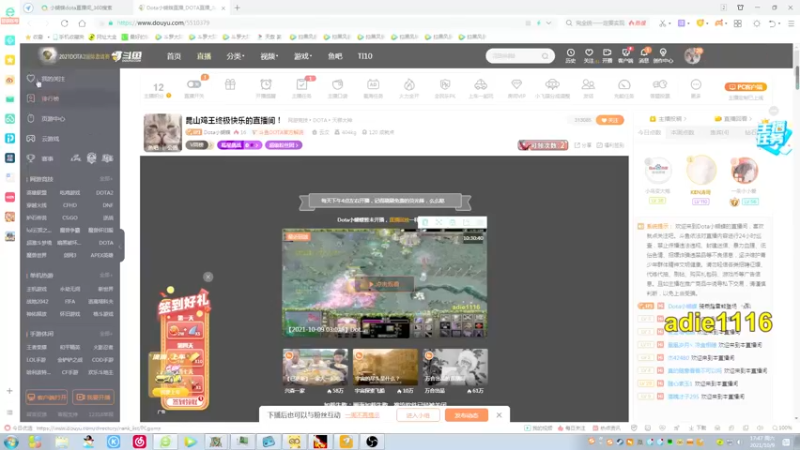Switch to the 本周贡献 ranking tab
The image size is (800, 450).
[683, 133]
